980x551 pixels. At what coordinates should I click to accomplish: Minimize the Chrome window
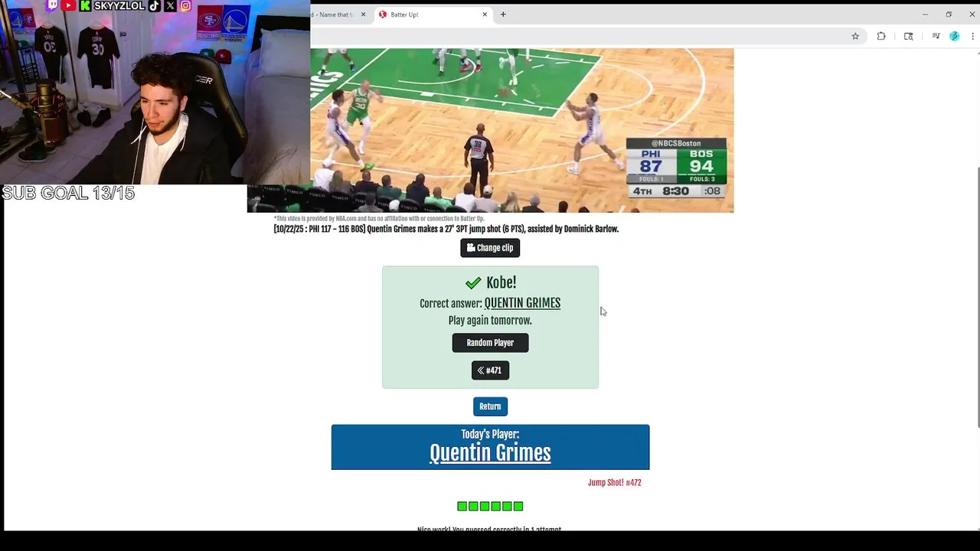(925, 14)
